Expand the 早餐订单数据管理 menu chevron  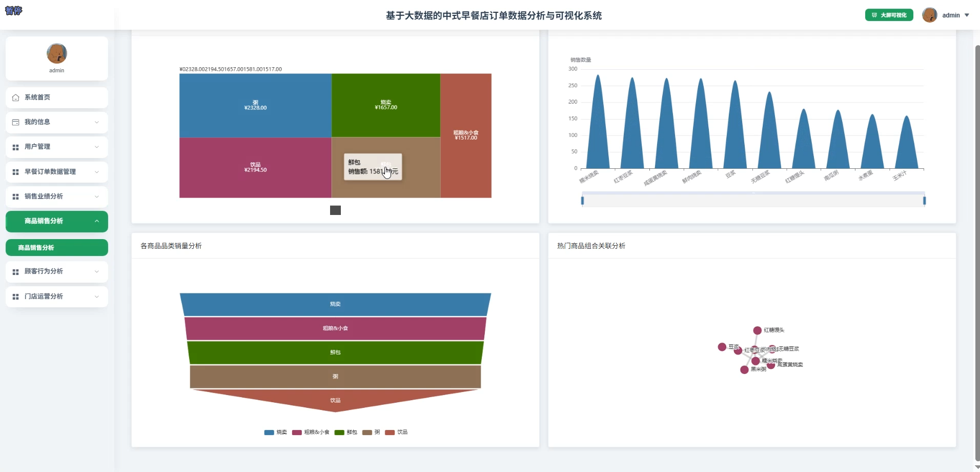97,172
